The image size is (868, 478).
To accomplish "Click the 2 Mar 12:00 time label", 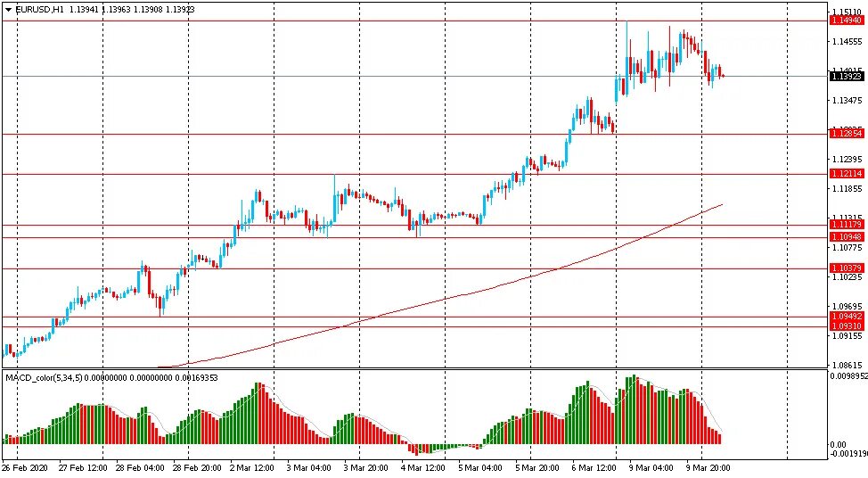I will click(251, 468).
